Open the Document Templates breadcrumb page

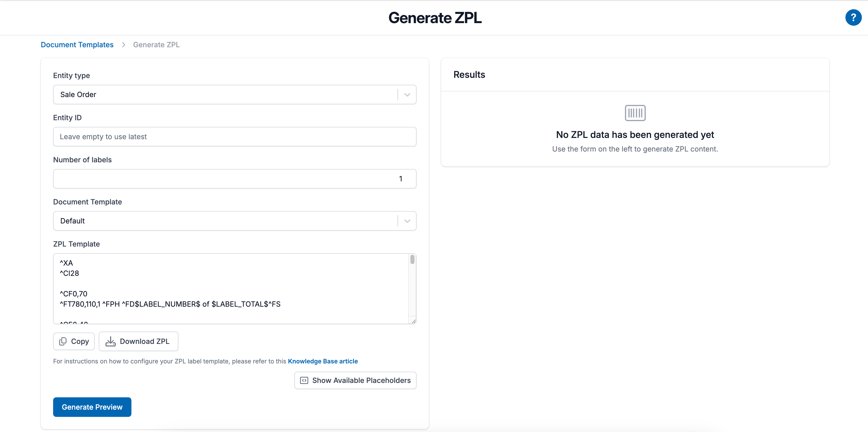pos(77,44)
